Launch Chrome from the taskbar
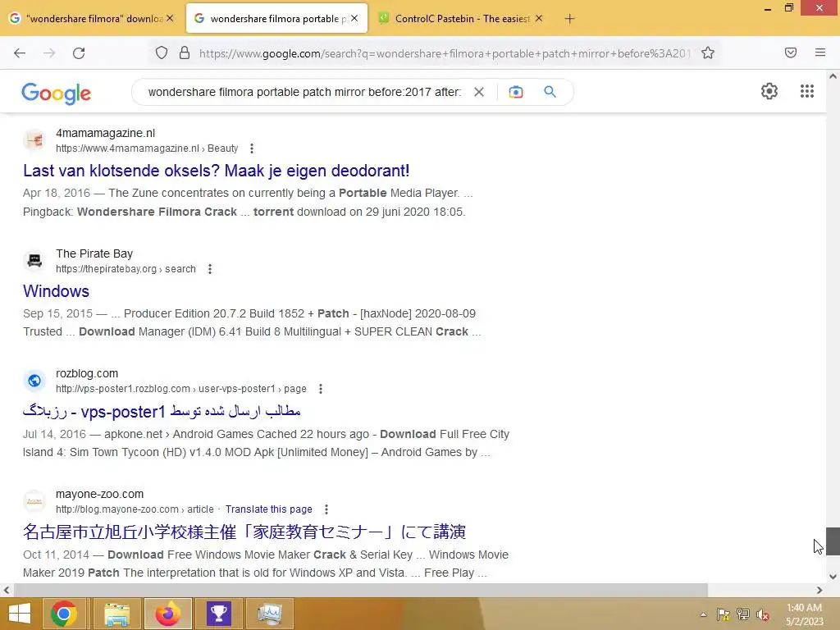Image resolution: width=840 pixels, height=630 pixels. pyautogui.click(x=64, y=614)
